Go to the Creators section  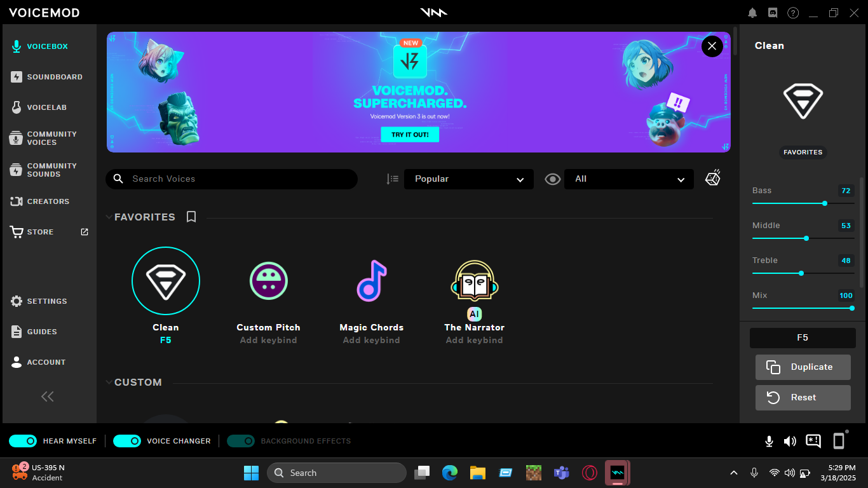click(x=40, y=201)
